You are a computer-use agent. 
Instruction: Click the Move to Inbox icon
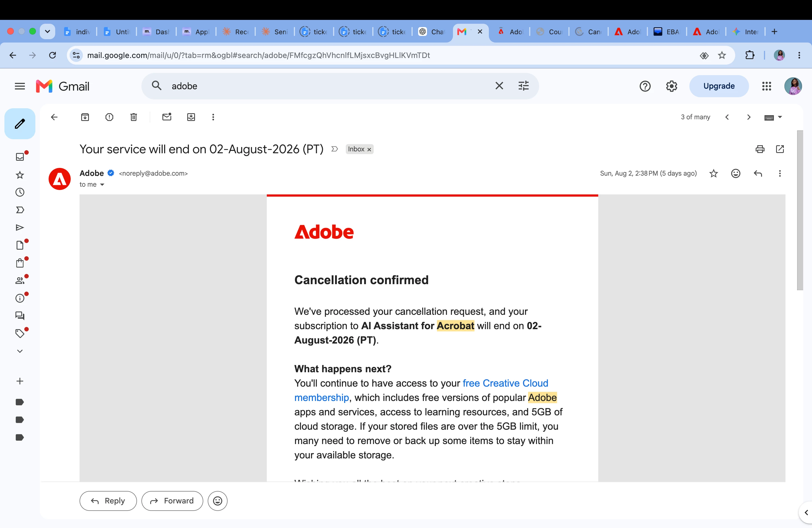pos(191,117)
